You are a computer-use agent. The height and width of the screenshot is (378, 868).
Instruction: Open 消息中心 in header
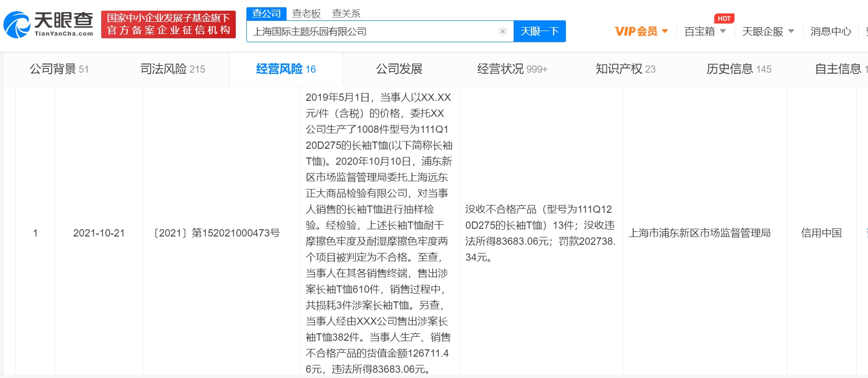[830, 31]
